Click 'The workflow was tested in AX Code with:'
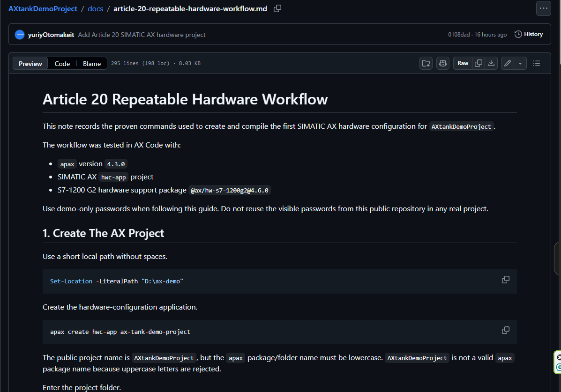561x392 pixels. point(112,145)
